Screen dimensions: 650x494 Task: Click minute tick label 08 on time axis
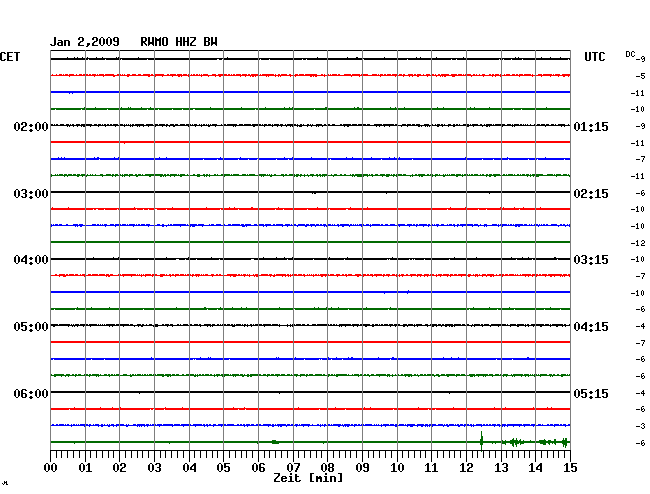click(327, 468)
